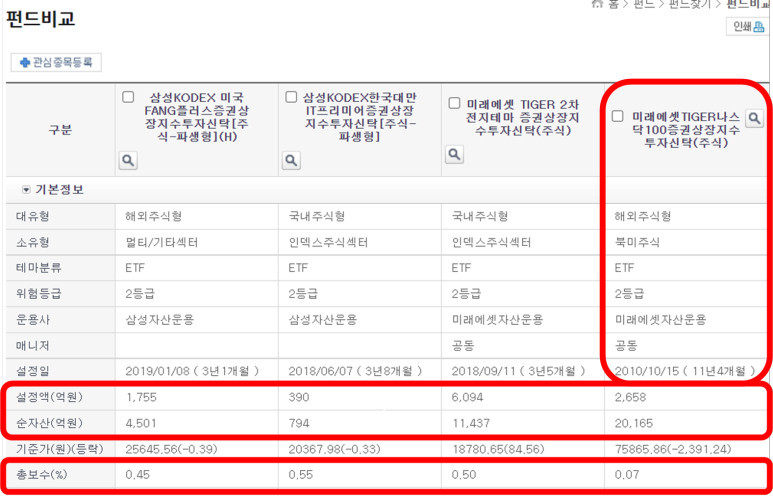The image size is (773, 498).
Task: Click the 총보수 value 0.45
Action: [x=138, y=475]
